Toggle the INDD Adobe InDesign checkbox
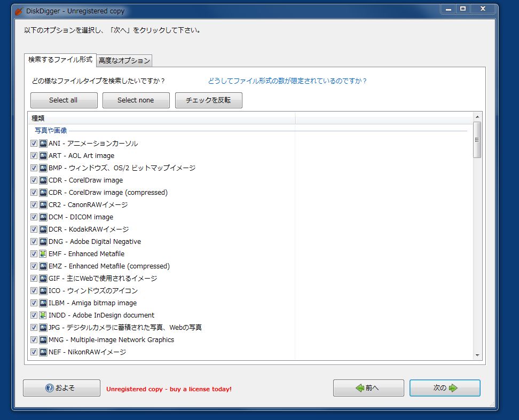Image resolution: width=519 pixels, height=420 pixels. pyautogui.click(x=34, y=315)
